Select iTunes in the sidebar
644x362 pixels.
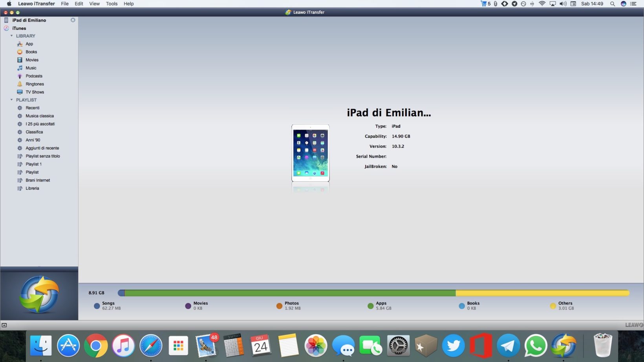pyautogui.click(x=19, y=28)
